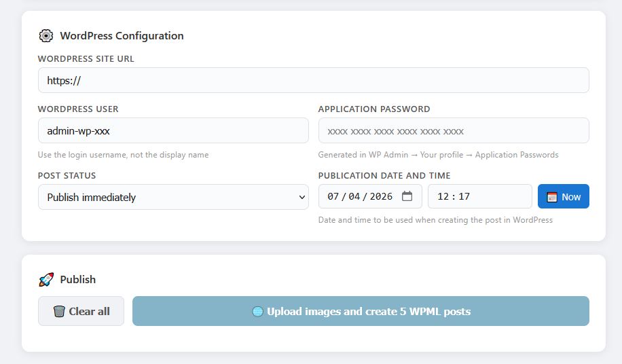This screenshot has height=364, width=622.
Task: Select the month value 04 in the date
Action: 354,196
